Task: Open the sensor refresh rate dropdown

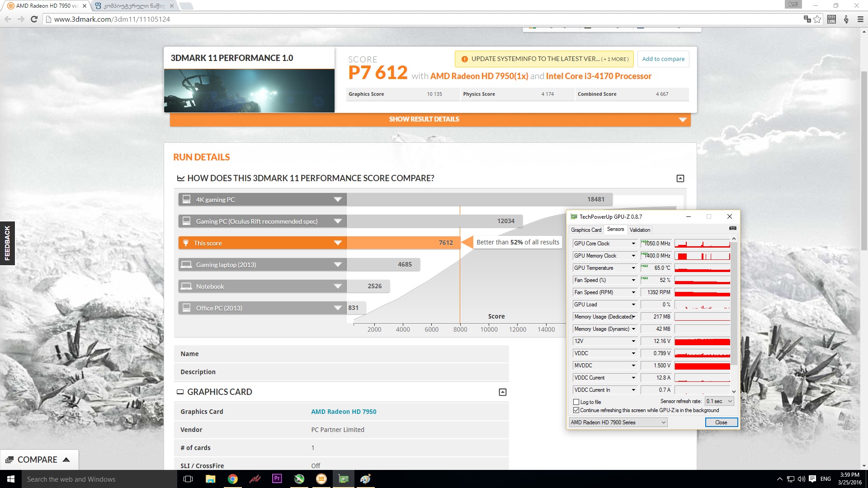Action: (x=719, y=401)
